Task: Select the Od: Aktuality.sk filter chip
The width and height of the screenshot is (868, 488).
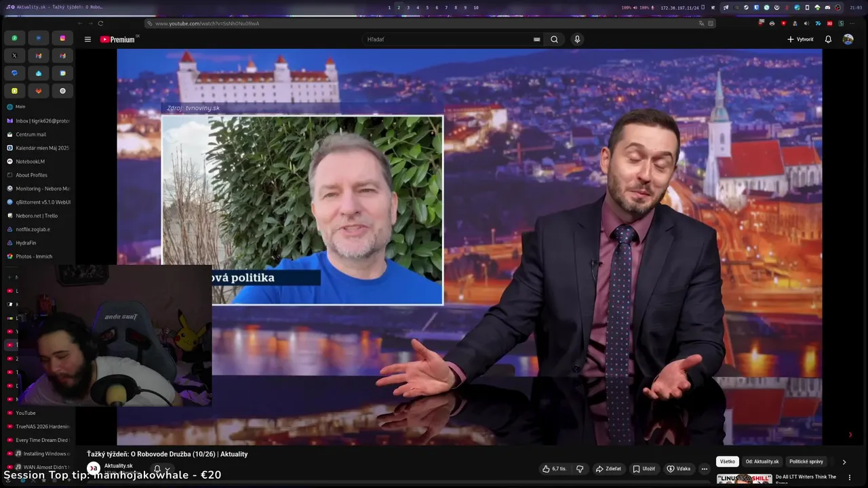Action: pos(762,462)
